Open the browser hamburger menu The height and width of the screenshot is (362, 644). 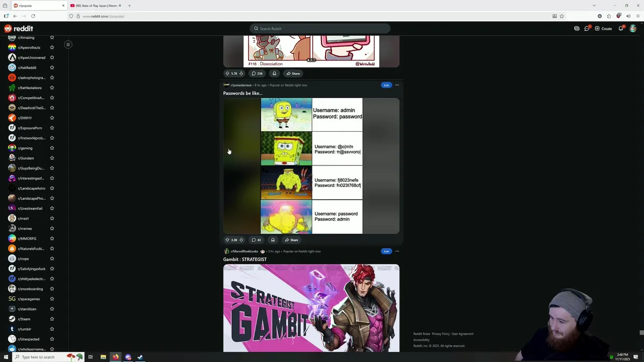coord(638,16)
